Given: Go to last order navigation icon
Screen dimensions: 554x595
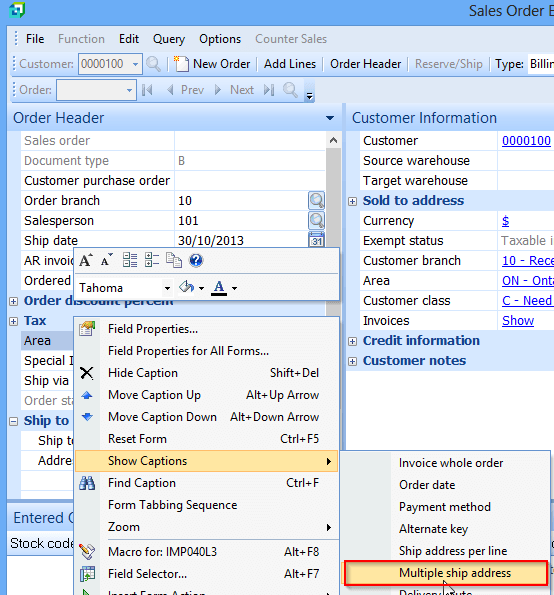Looking at the screenshot, I should click(269, 90).
